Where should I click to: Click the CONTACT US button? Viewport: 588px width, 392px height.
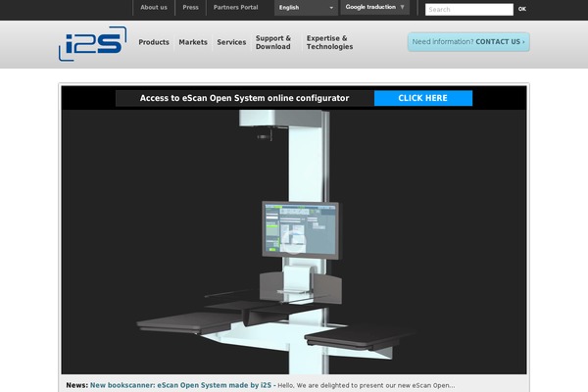click(x=468, y=41)
